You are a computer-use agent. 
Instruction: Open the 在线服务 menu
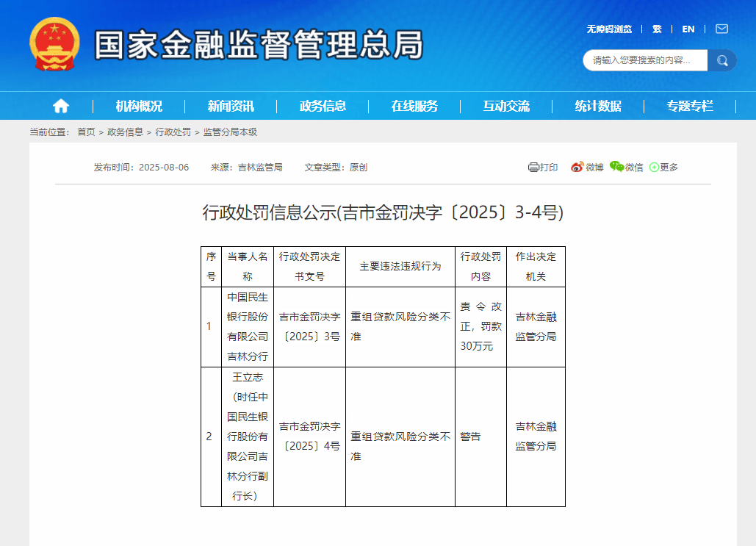point(414,106)
